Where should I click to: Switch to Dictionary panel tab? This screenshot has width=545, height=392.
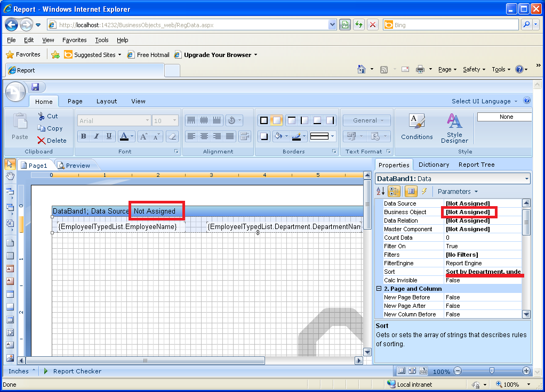pyautogui.click(x=434, y=165)
